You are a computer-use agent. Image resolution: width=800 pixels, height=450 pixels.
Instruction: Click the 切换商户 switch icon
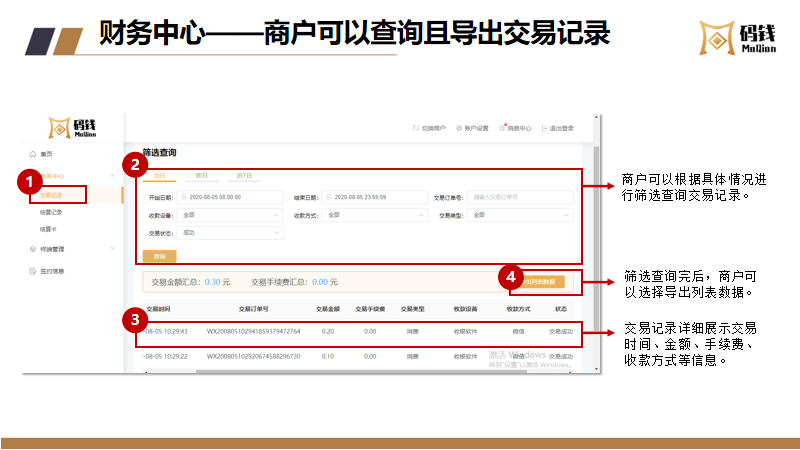click(x=415, y=128)
